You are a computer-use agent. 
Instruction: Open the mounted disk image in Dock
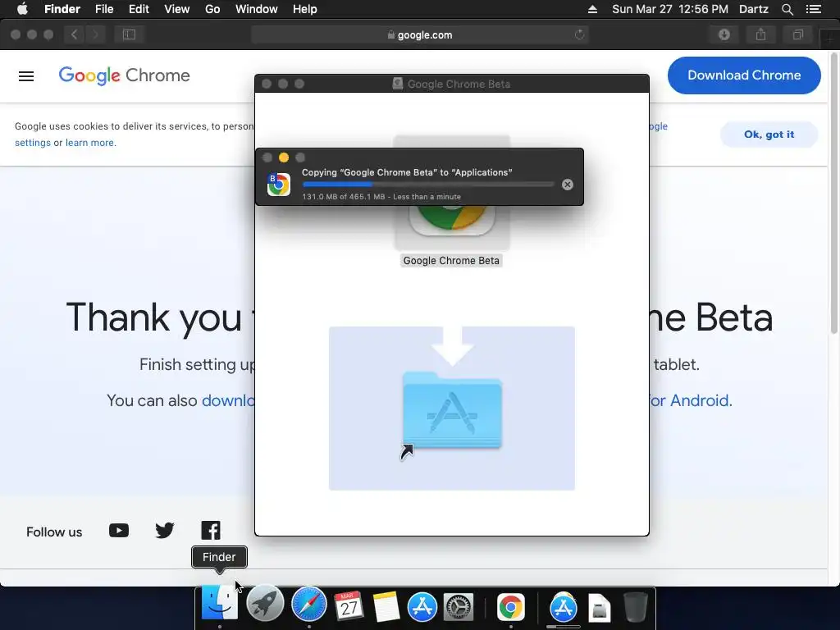pyautogui.click(x=599, y=608)
